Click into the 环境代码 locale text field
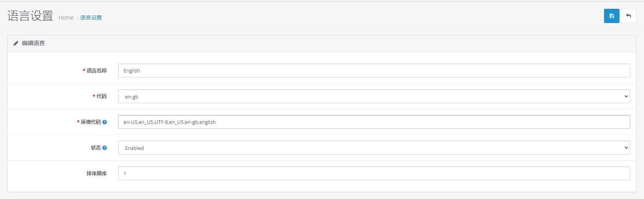644x199 pixels. coord(374,122)
